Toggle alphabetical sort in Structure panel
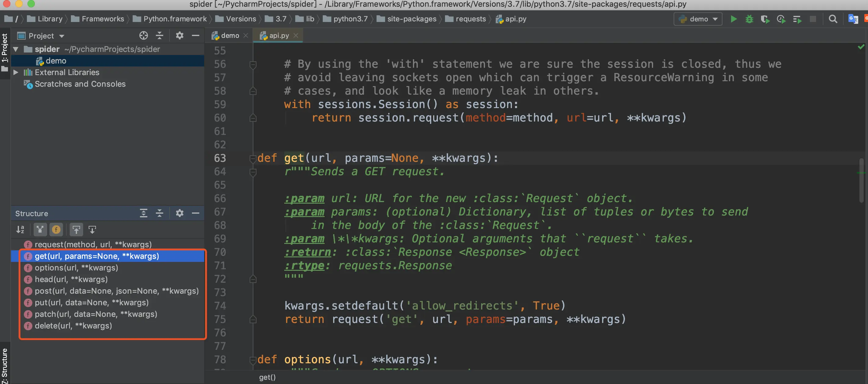Viewport: 868px width, 384px height. (20, 230)
